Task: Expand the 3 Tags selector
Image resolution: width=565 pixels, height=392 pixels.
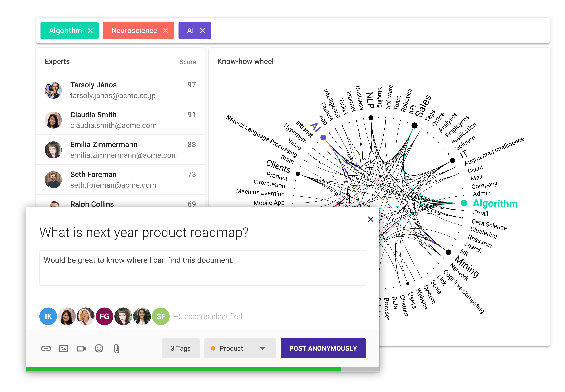Action: [x=181, y=348]
